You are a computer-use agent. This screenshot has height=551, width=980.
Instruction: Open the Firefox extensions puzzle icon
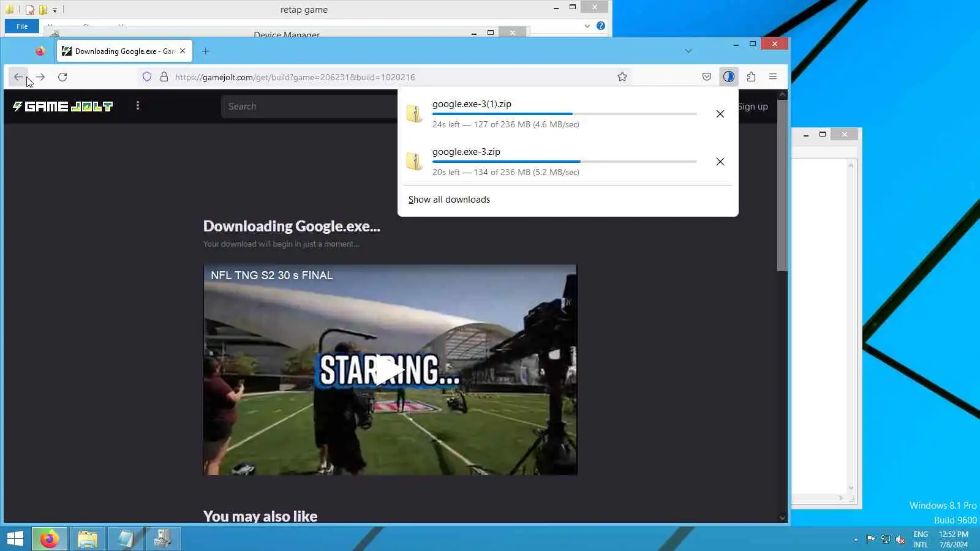click(751, 77)
